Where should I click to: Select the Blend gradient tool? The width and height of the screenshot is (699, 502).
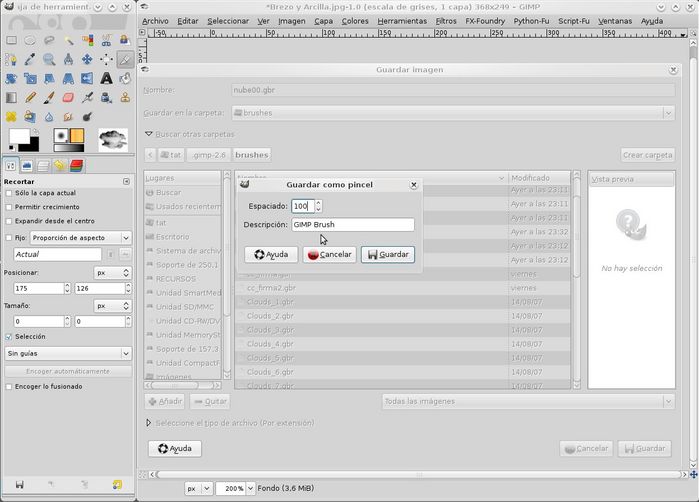(x=11, y=98)
